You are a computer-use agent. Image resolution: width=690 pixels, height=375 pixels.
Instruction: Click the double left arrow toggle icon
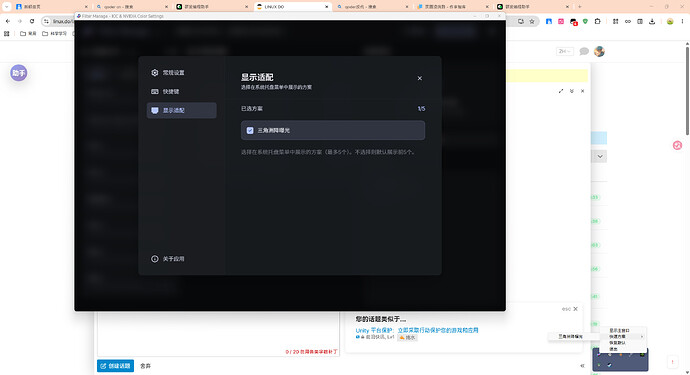pos(582,366)
